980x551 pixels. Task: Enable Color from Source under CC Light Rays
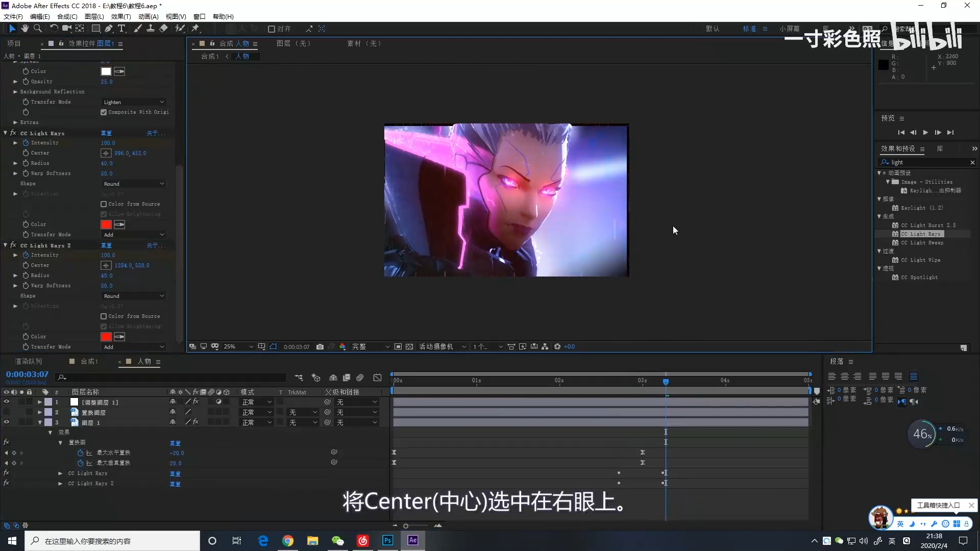click(104, 204)
